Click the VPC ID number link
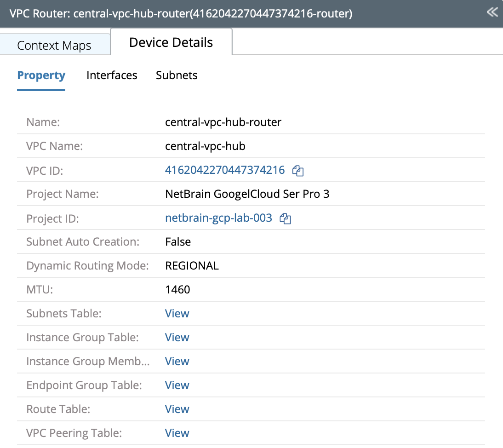Screen dimensions: 503x448 225,170
